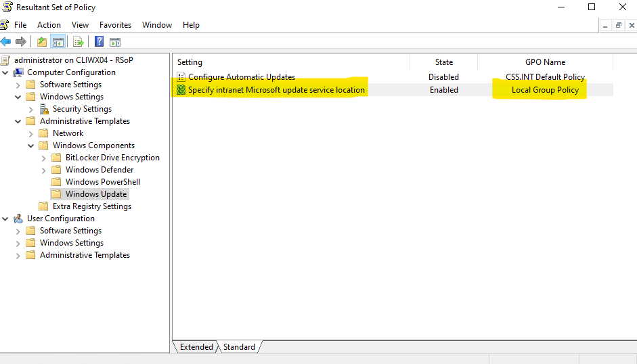This screenshot has height=364, width=637.
Task: Click the Windows Update folder icon
Action: tap(56, 194)
